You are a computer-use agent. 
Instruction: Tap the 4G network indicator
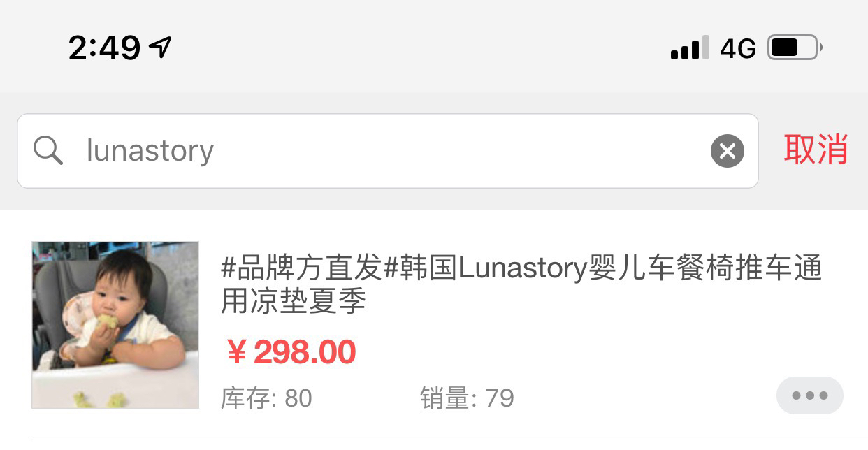[x=738, y=48]
